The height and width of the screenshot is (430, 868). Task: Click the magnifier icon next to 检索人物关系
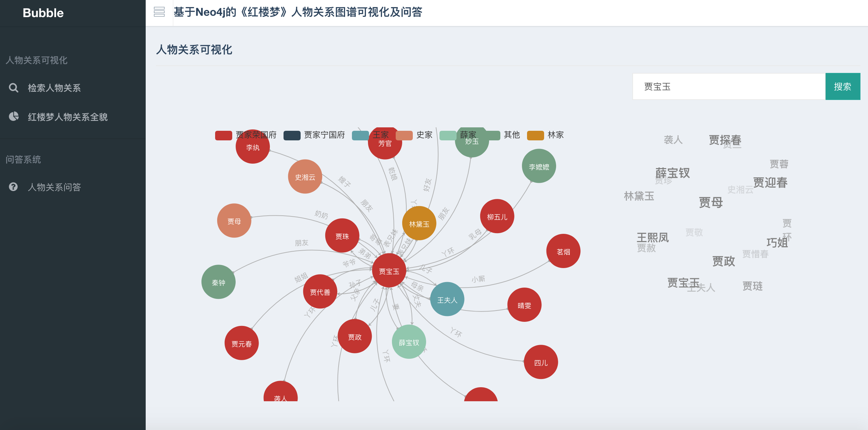pyautogui.click(x=14, y=88)
